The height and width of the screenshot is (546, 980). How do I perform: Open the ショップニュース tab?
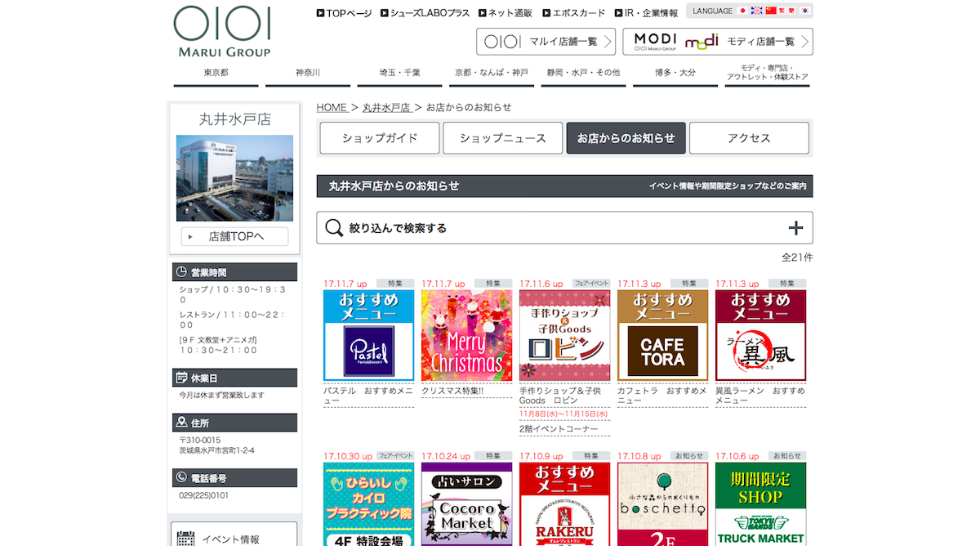pos(503,138)
